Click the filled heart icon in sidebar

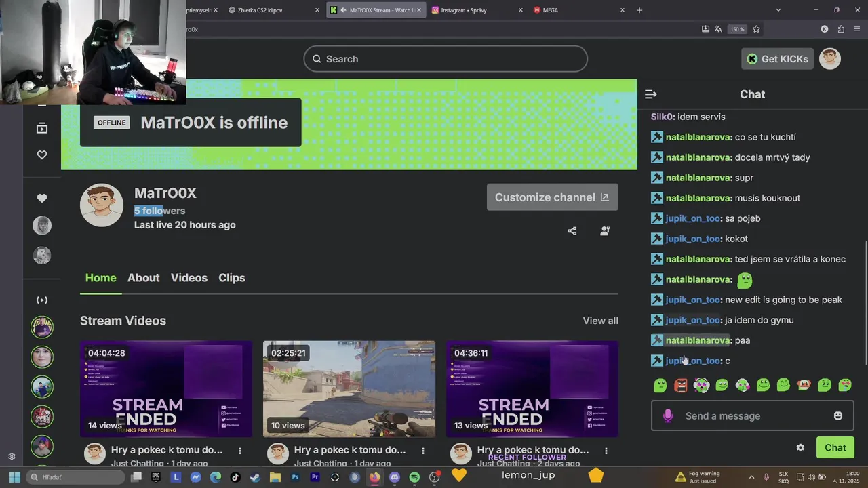[x=42, y=199]
